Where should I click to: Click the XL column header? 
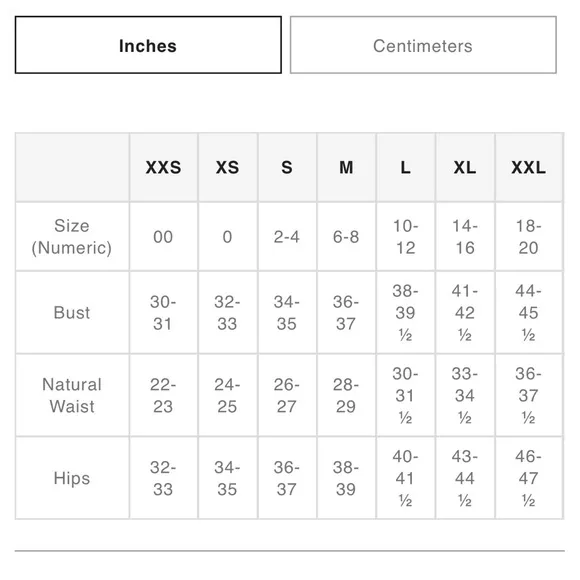pyautogui.click(x=465, y=168)
